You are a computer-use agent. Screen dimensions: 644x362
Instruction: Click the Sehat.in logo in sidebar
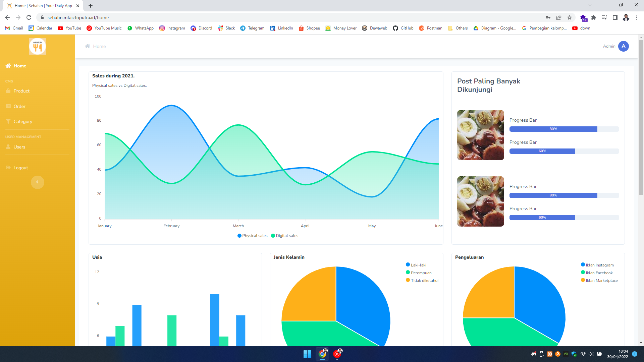37,46
